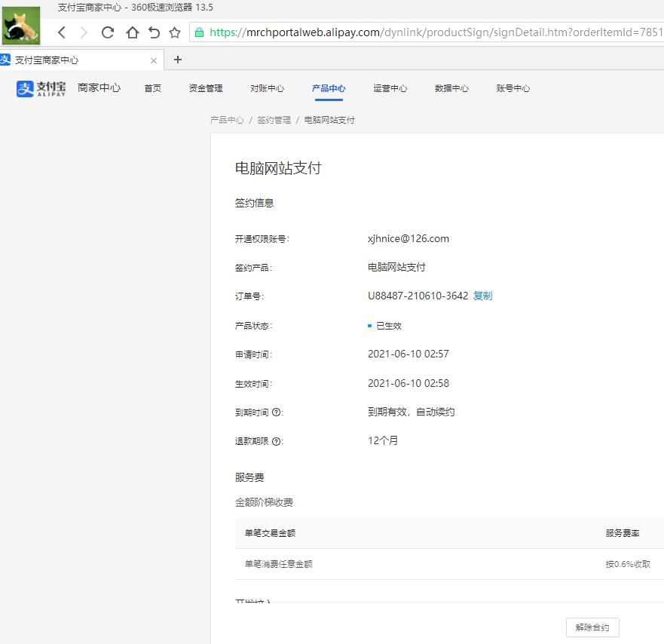Click the 按0.6%收取 rate cell
This screenshot has width=664, height=644.
click(x=628, y=564)
